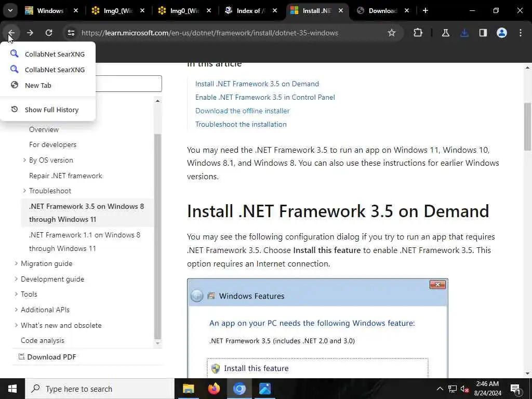Open the tab search dropdown arrow
Viewport: 532px width, 399px height.
tap(10, 10)
